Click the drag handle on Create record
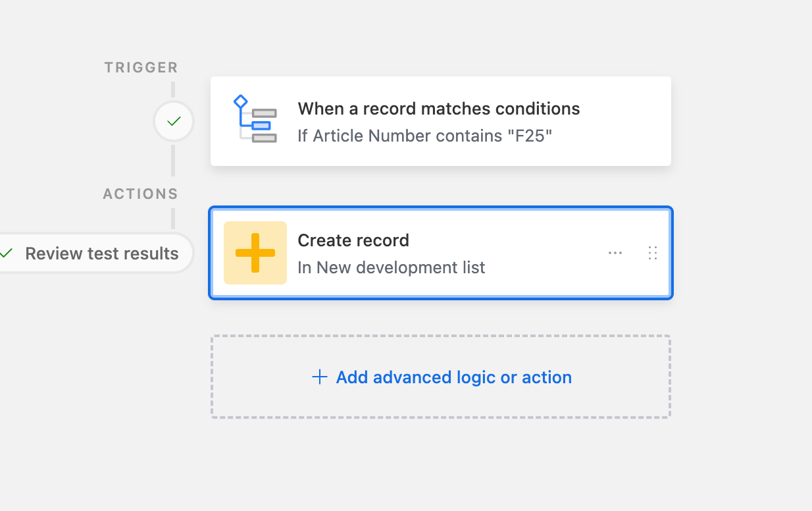The height and width of the screenshot is (511, 812). (653, 253)
